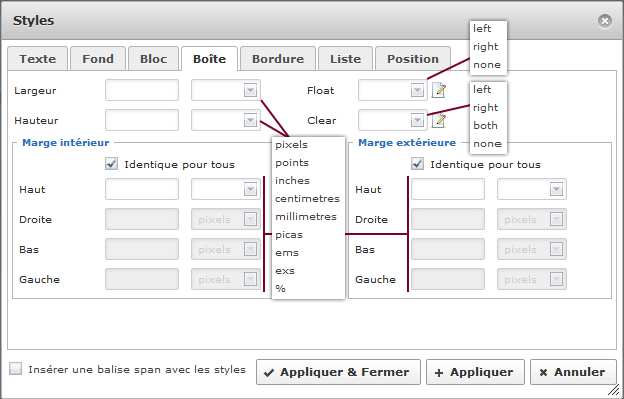Screen dimensions: 624x399
Task: Click the edit icon next to Float dropdown
Action: coord(439,90)
